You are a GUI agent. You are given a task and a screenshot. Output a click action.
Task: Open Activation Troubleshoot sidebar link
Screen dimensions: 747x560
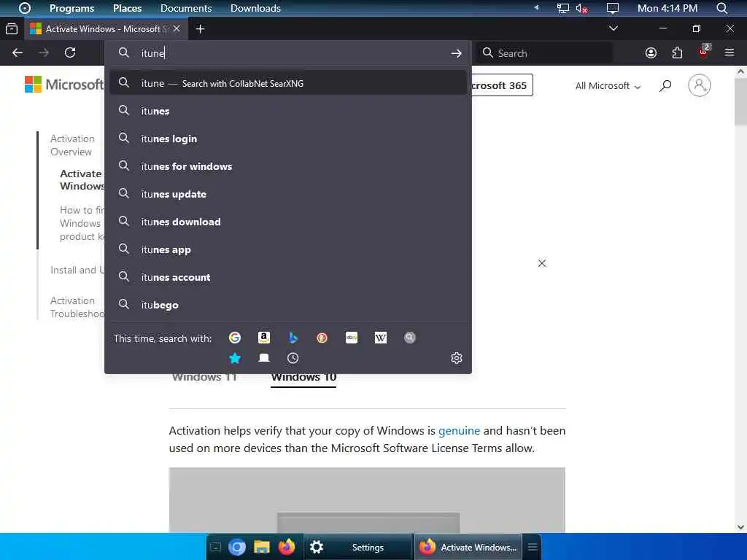click(x=77, y=307)
